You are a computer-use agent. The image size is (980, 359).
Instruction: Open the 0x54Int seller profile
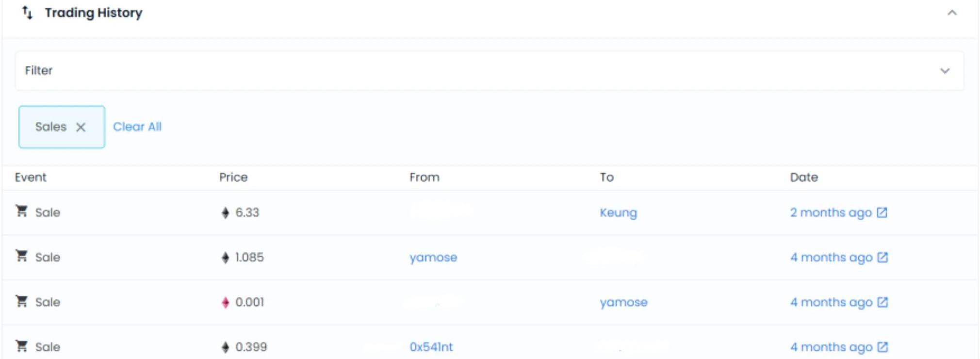click(x=431, y=347)
